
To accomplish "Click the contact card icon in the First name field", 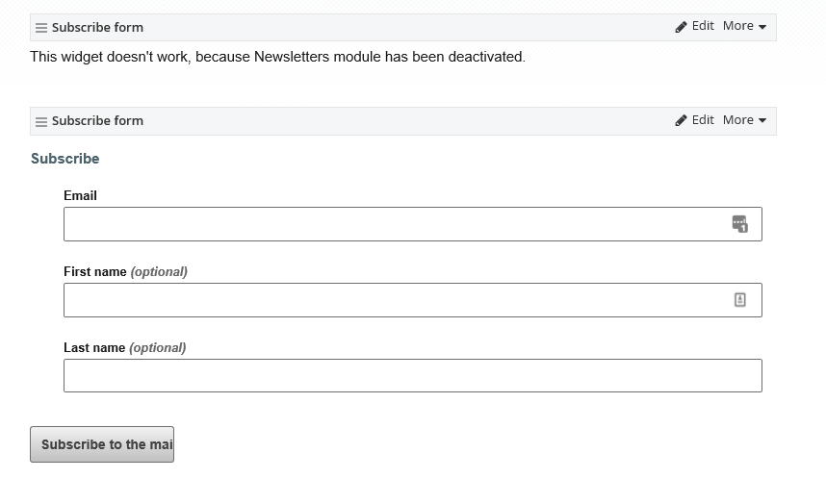I will [x=739, y=300].
